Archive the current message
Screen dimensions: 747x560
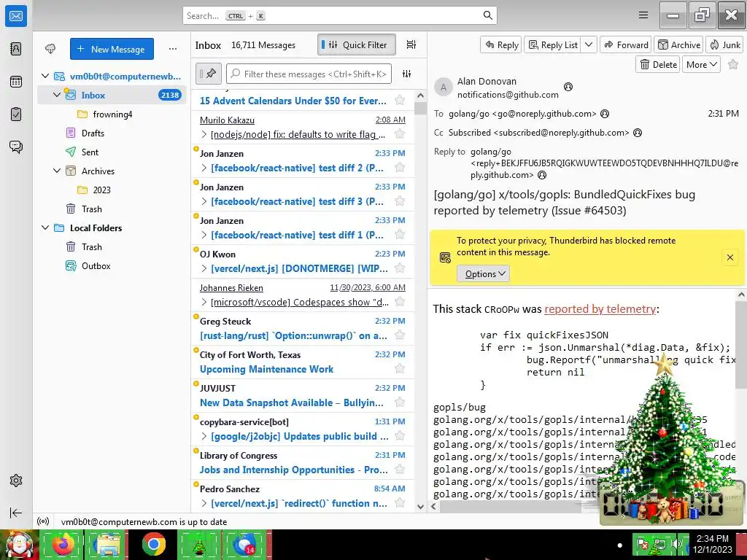(x=679, y=44)
